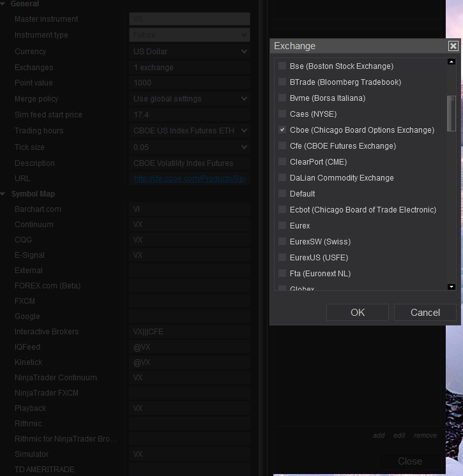Click the exchange list scroll down arrow
Image resolution: width=463 pixels, height=476 pixels.
tap(451, 286)
